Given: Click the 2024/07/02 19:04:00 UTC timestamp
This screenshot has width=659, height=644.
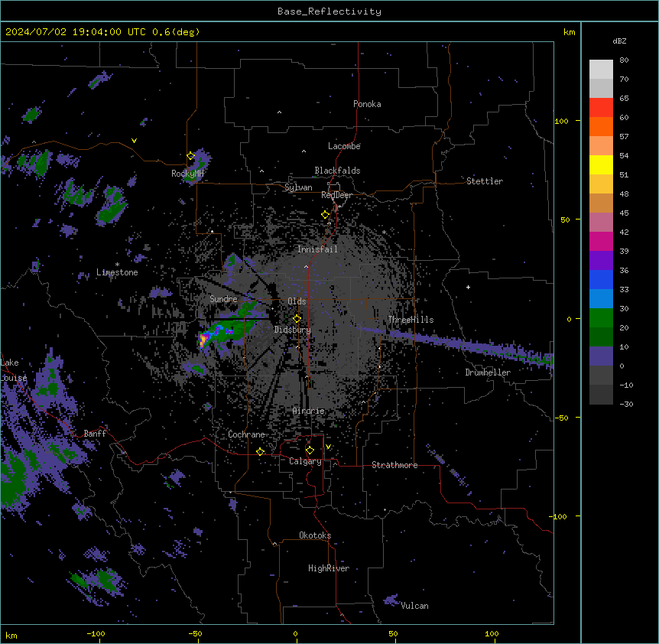Looking at the screenshot, I should [x=75, y=32].
